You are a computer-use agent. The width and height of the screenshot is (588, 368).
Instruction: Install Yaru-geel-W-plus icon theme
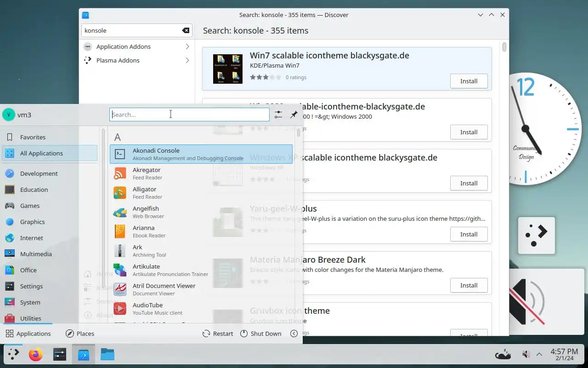469,234
